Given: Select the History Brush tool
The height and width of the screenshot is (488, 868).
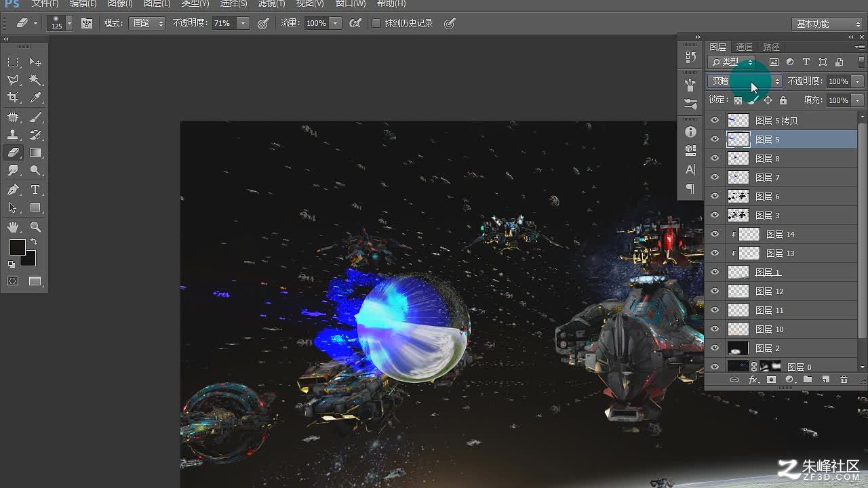Looking at the screenshot, I should point(35,135).
